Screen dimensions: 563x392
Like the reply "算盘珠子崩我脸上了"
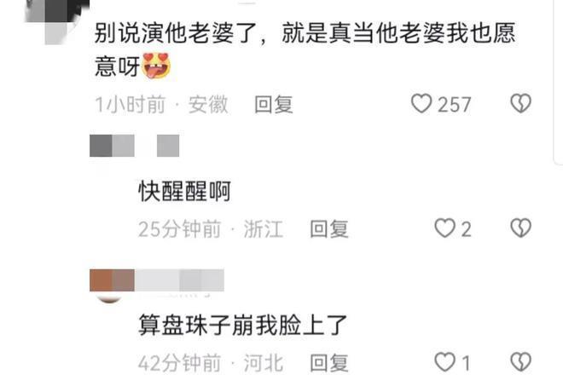[445, 362]
